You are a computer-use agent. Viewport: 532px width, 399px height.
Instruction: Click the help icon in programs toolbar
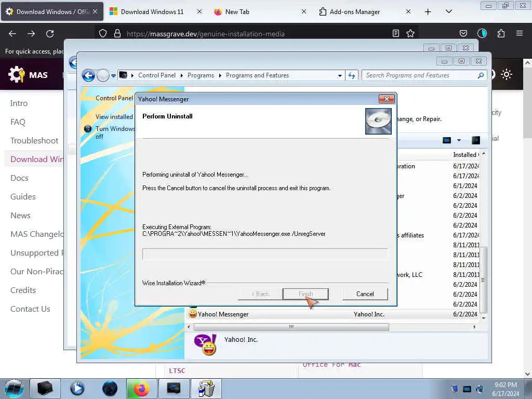pos(476,140)
